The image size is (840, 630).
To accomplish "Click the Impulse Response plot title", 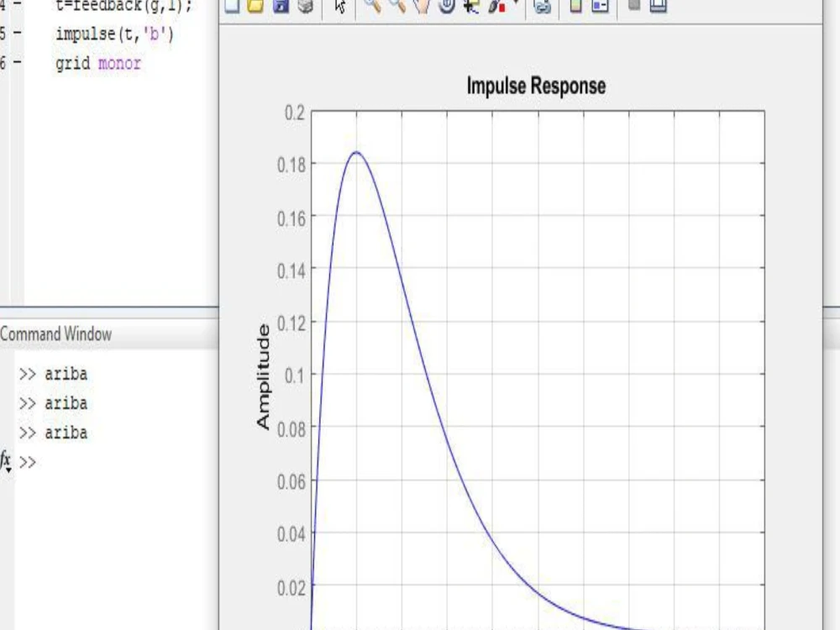I will [x=536, y=86].
